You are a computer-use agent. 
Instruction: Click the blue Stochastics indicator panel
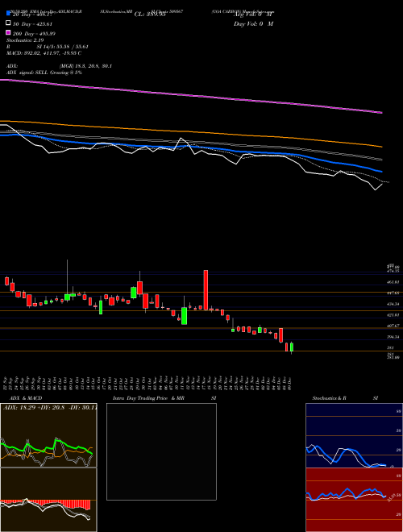[x=354, y=435]
